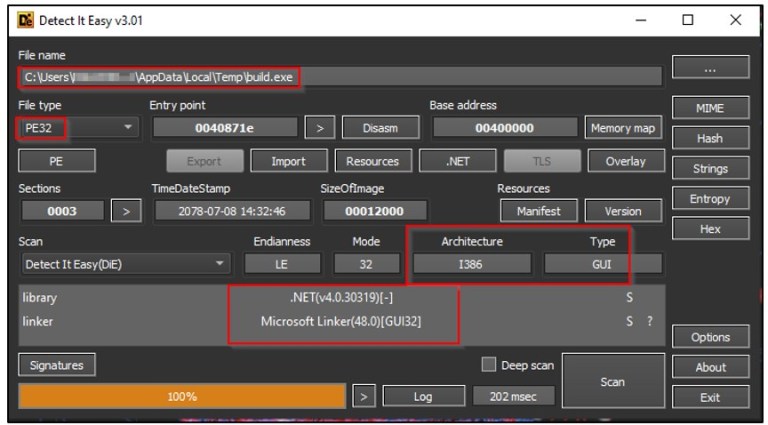Click the arrow button next to entry point
768x425 pixels.
click(319, 128)
